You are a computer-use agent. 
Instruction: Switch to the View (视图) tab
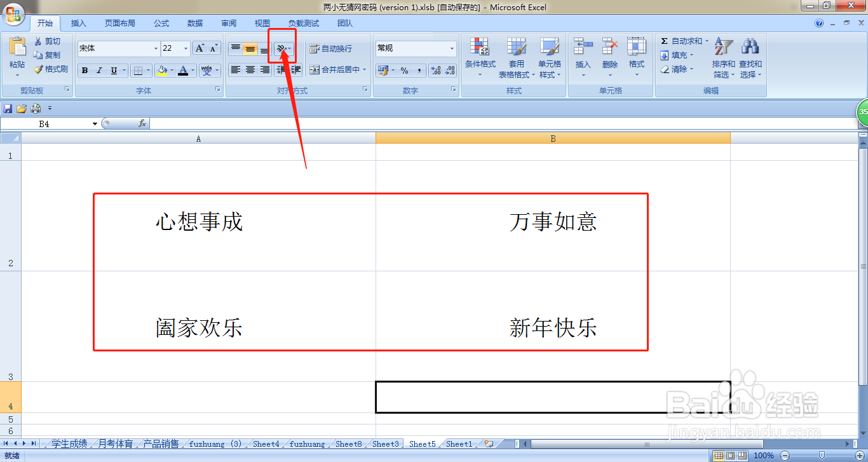coord(262,24)
